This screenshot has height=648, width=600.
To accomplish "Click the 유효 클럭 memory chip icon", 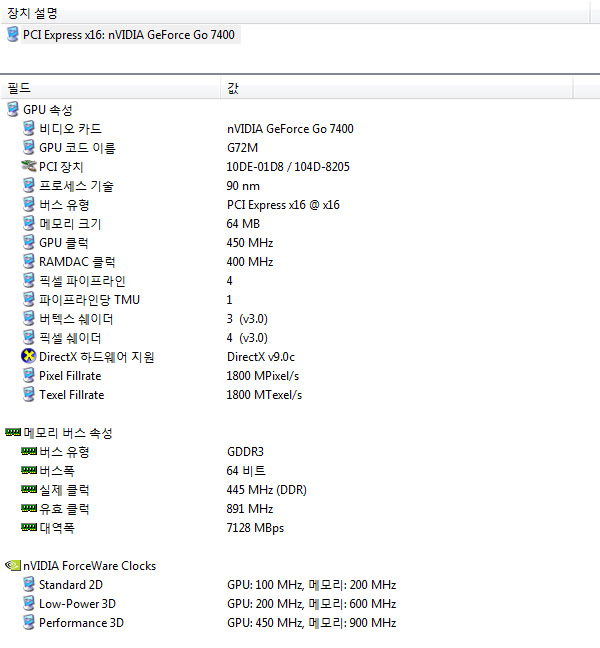I will pyautogui.click(x=29, y=508).
